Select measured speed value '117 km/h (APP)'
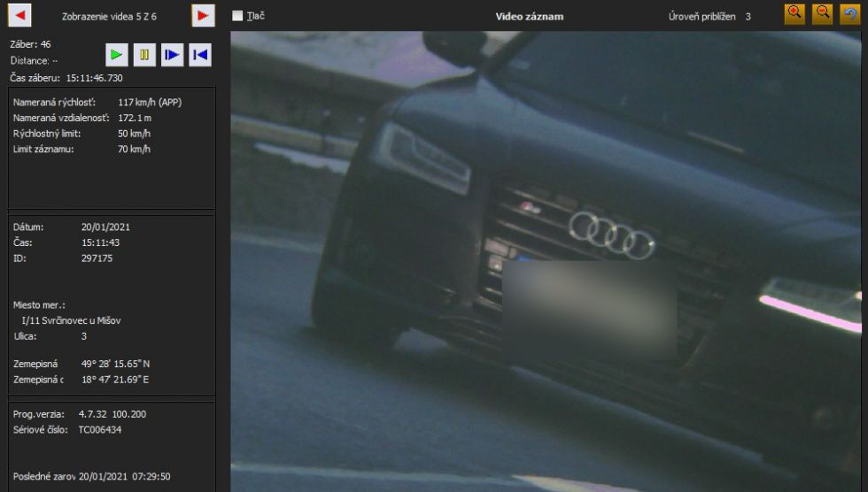The width and height of the screenshot is (868, 492). pyautogui.click(x=150, y=103)
